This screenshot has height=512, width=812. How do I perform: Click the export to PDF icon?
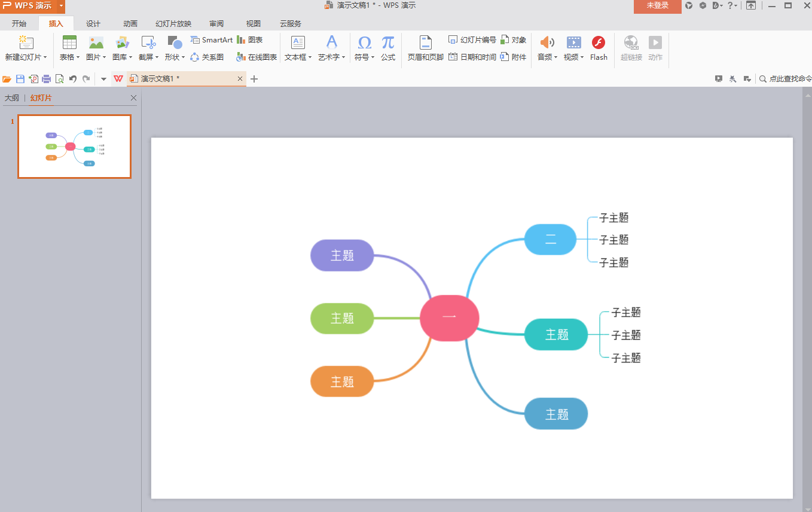(x=33, y=79)
